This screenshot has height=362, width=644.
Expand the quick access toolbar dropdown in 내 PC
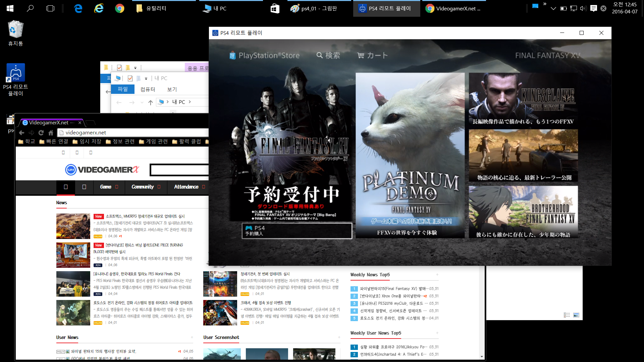[x=146, y=78]
